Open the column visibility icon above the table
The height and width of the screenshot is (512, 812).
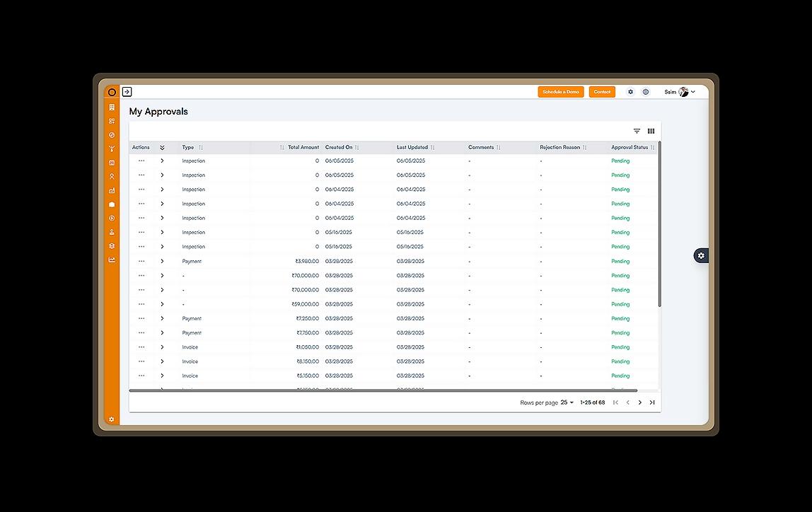tap(651, 131)
